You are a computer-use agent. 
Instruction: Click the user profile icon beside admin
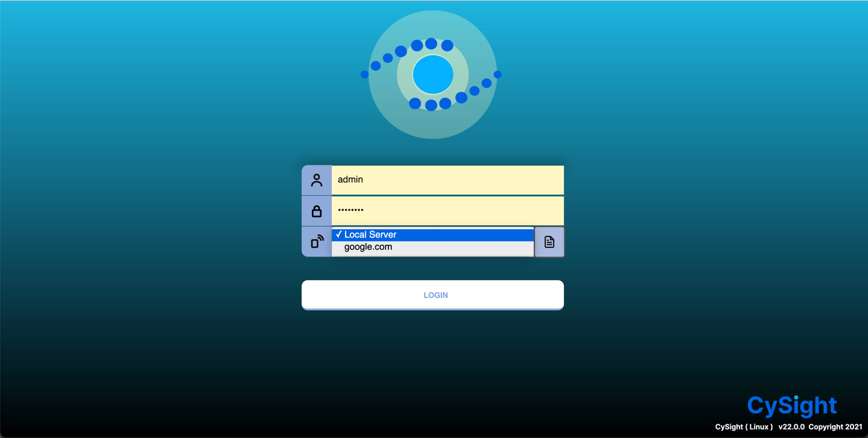click(x=316, y=180)
